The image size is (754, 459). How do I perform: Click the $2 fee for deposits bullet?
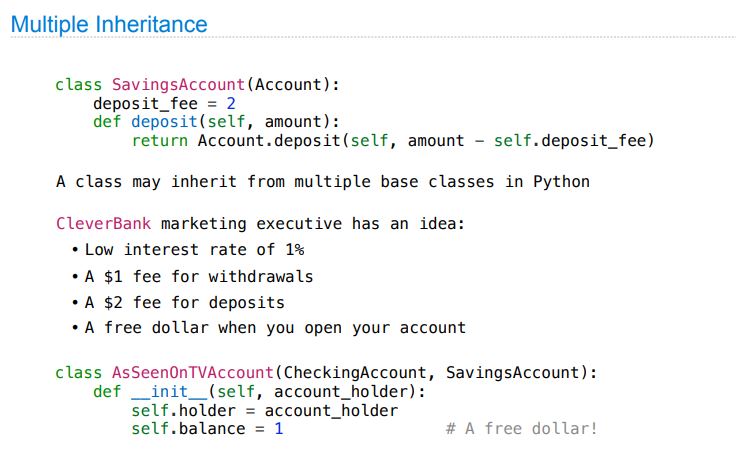tap(185, 303)
